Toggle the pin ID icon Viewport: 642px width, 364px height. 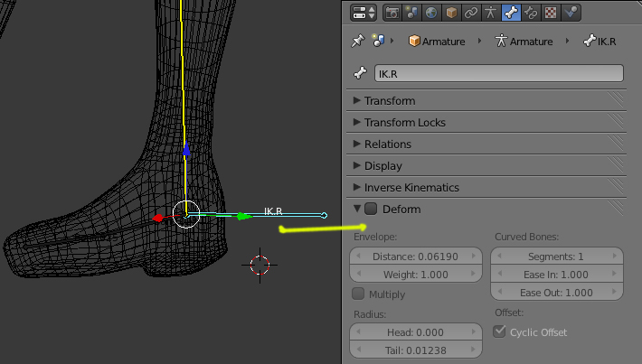[x=357, y=41]
